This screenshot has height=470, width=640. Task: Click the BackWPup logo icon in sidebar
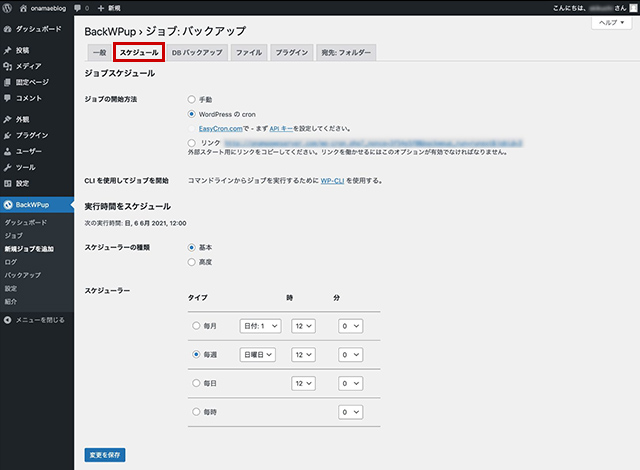tap(8, 205)
